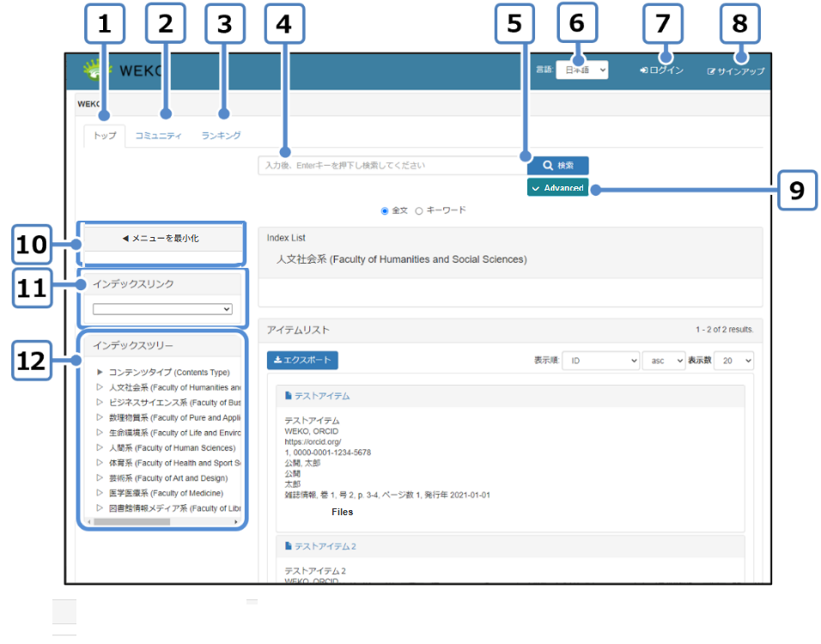Image resolution: width=821 pixels, height=644 pixels.
Task: Open the 言語 language dropdown
Action: [581, 70]
